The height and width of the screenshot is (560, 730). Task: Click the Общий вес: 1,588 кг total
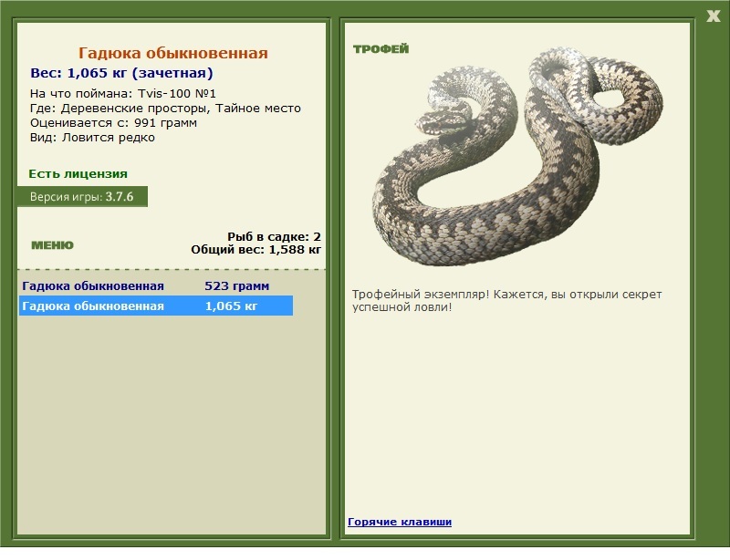click(255, 250)
